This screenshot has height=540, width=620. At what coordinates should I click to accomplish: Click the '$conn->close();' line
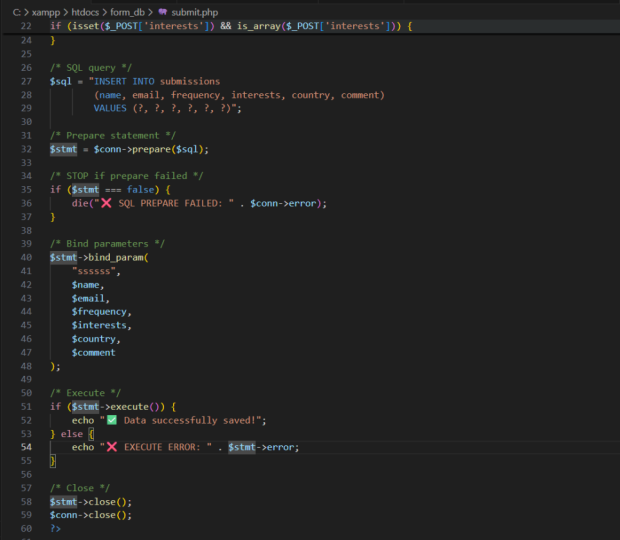point(91,515)
